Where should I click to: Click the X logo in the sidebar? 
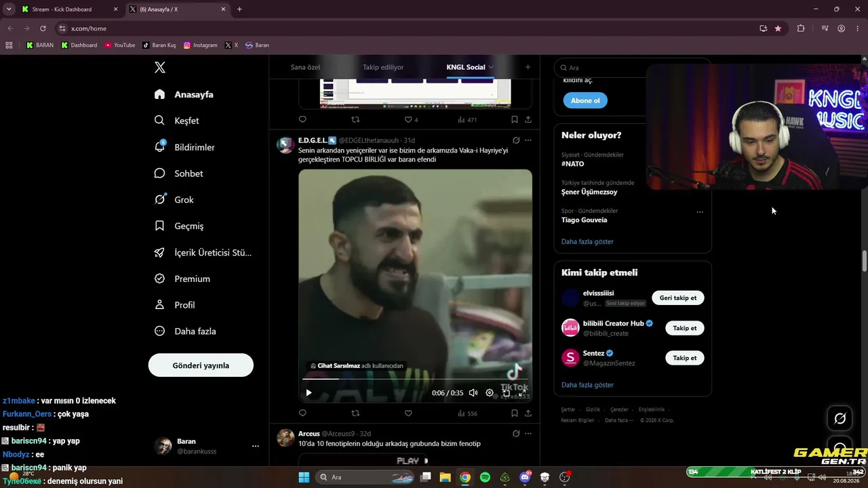pos(160,67)
